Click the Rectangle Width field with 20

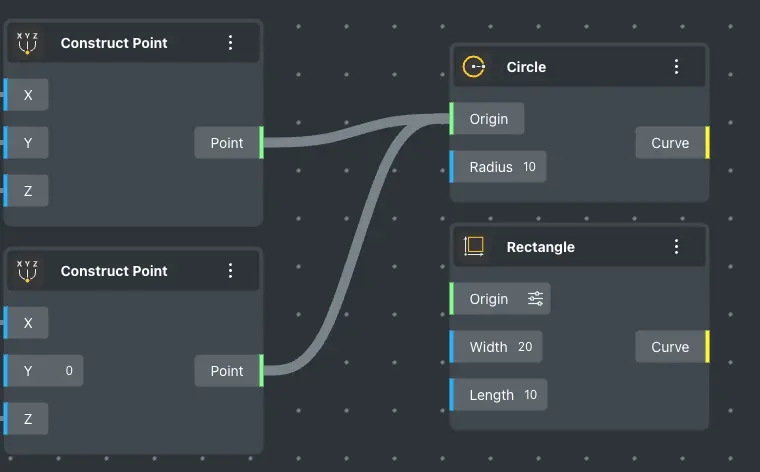(497, 347)
